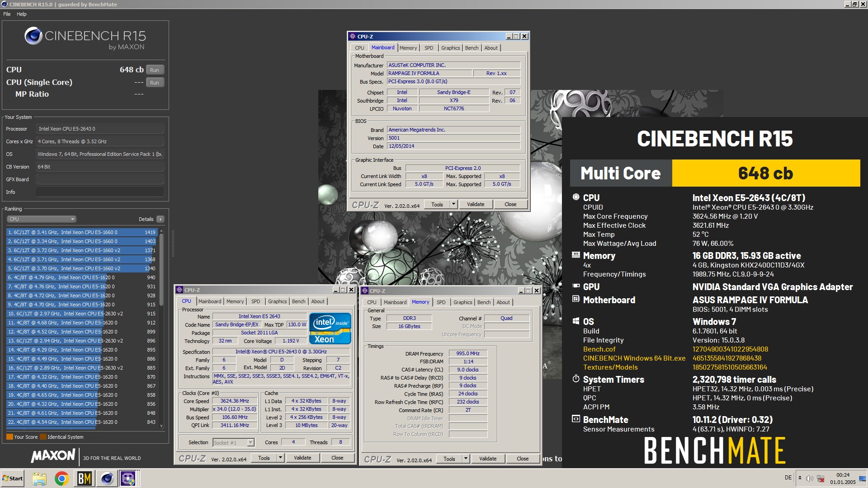Launch Google Chrome from the taskbar
The image size is (868, 488).
pos(62,479)
